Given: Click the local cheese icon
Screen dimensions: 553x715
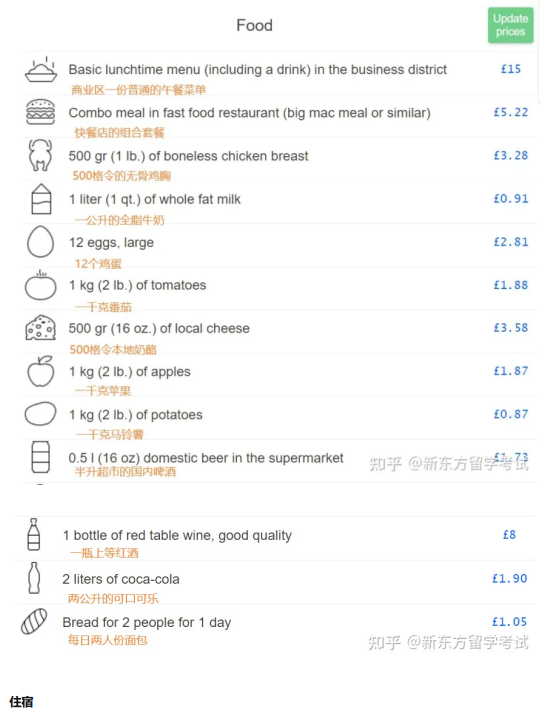Looking at the screenshot, I should [41, 328].
